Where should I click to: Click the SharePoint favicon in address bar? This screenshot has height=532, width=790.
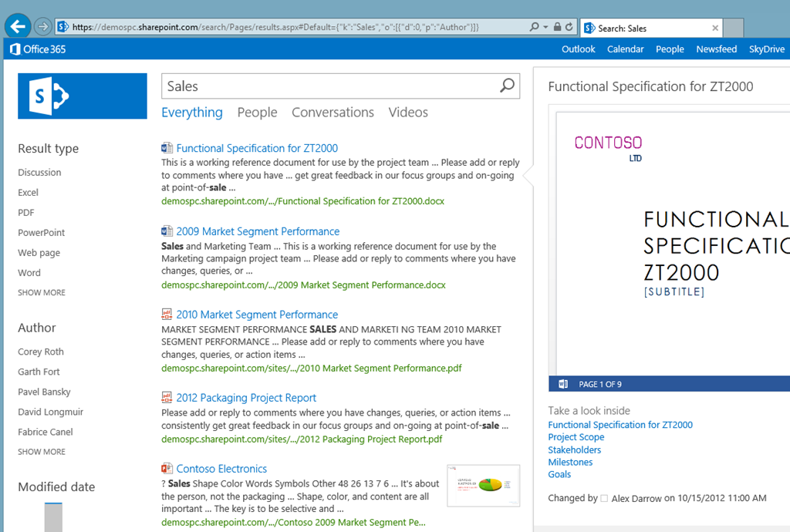click(62, 27)
